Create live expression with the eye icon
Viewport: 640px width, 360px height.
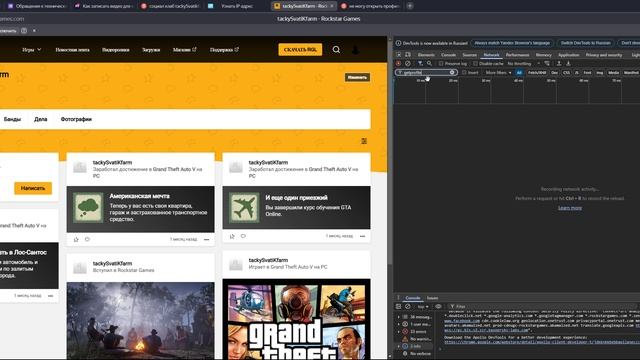pos(438,307)
